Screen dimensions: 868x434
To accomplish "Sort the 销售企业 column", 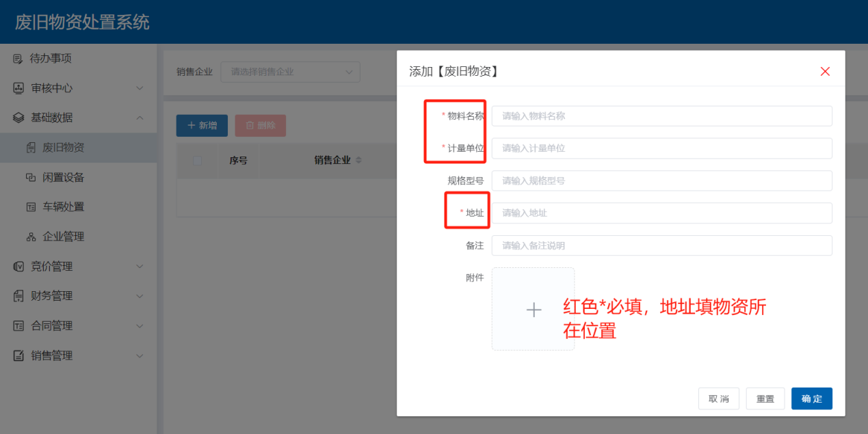I will click(x=358, y=161).
